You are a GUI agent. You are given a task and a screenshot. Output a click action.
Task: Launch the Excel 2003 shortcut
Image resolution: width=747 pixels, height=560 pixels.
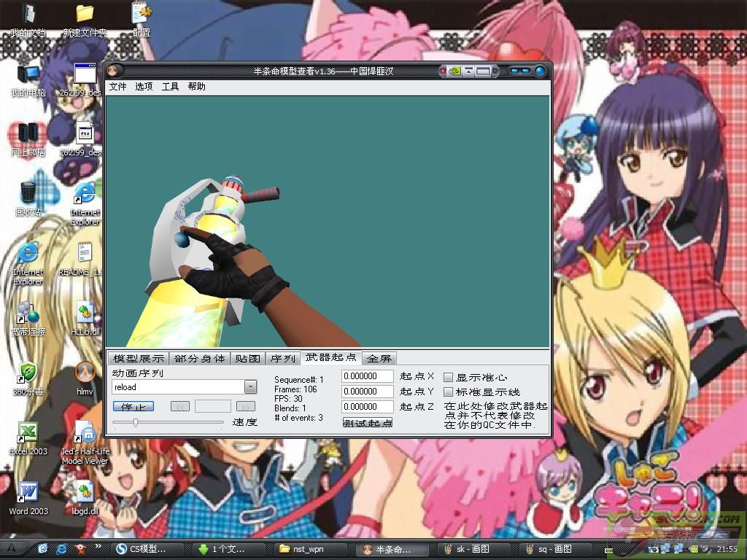(28, 434)
